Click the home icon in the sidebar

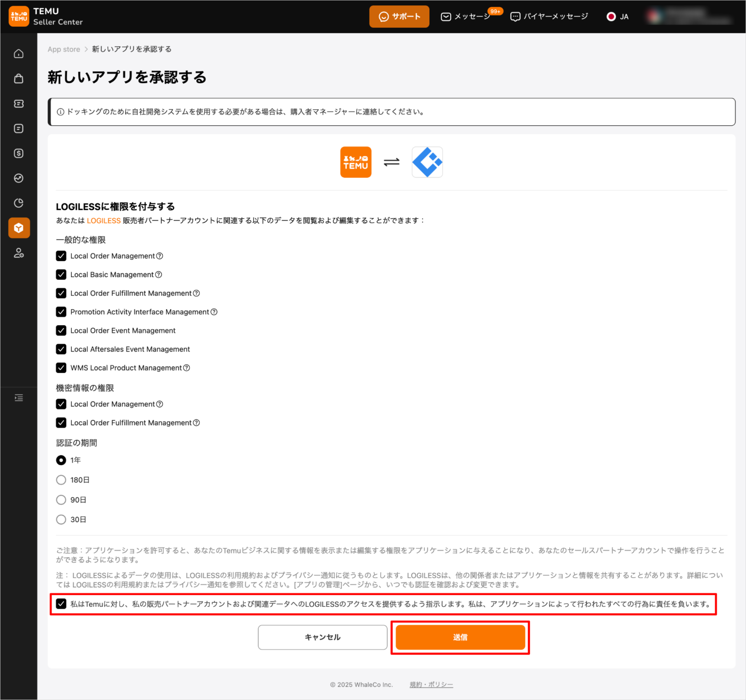click(x=18, y=54)
